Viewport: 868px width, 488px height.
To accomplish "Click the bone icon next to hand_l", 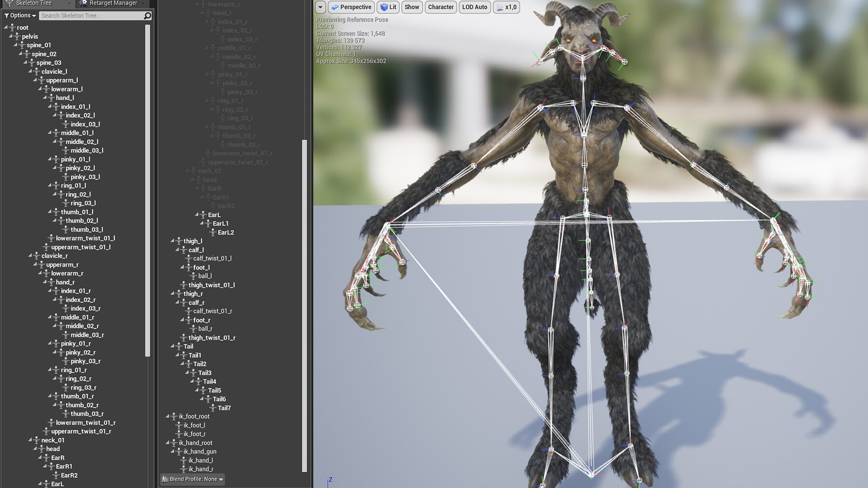I will (x=51, y=97).
